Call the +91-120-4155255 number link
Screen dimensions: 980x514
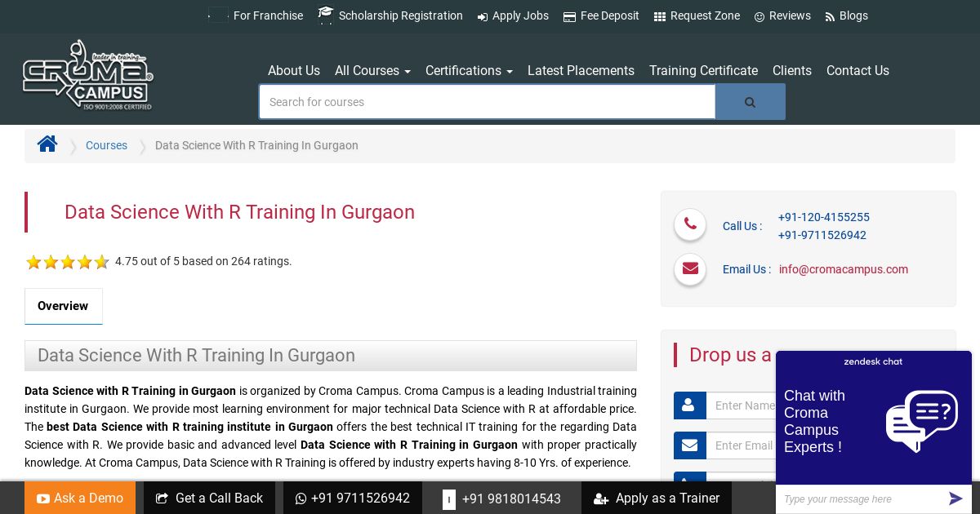[x=823, y=217]
